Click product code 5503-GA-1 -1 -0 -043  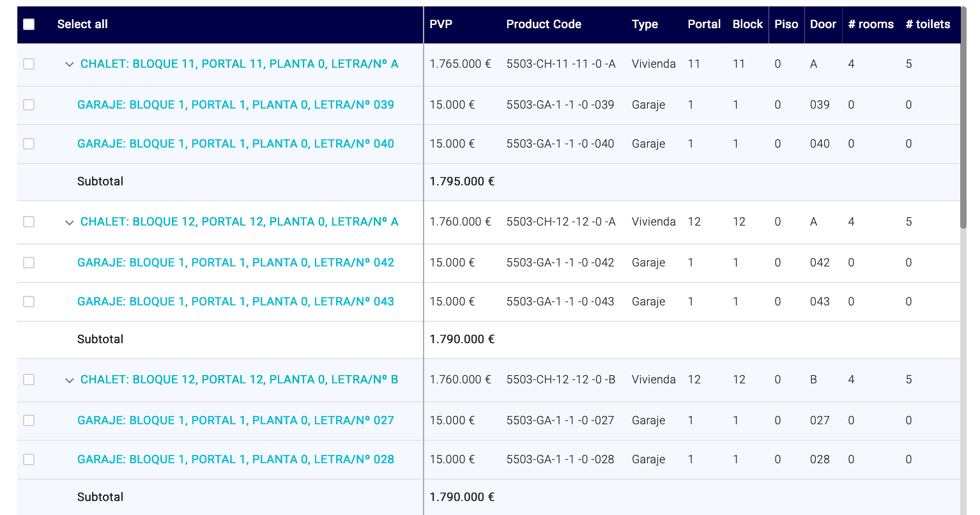coord(560,302)
